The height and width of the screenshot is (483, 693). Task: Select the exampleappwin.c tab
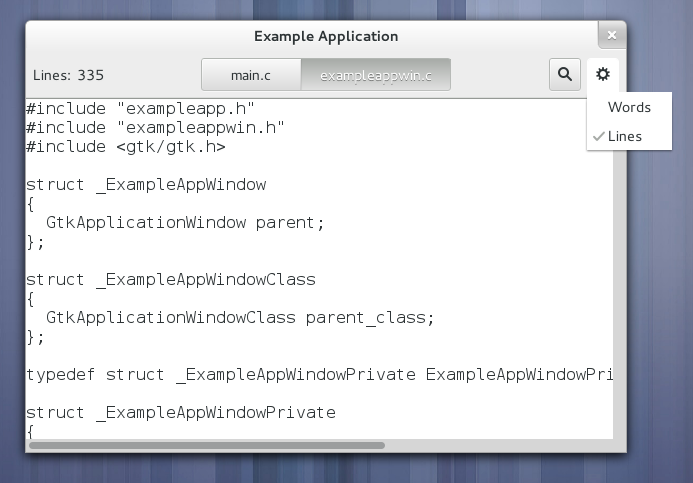(x=375, y=75)
